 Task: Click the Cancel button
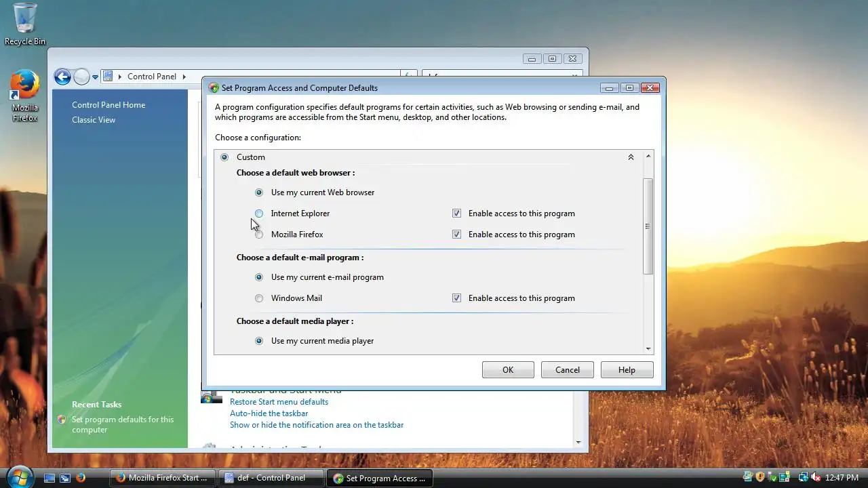(x=568, y=370)
